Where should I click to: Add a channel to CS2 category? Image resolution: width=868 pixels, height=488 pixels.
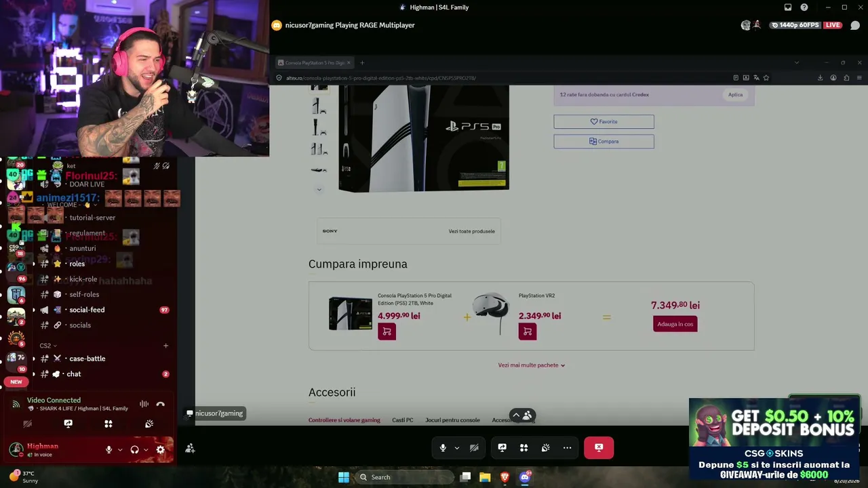pos(165,346)
